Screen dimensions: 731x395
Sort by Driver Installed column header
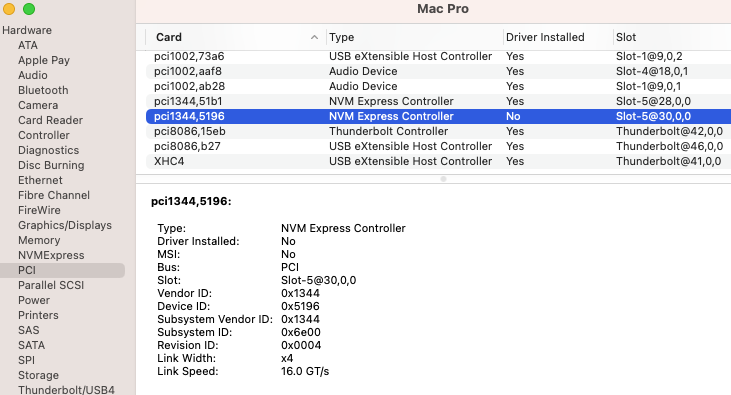545,37
